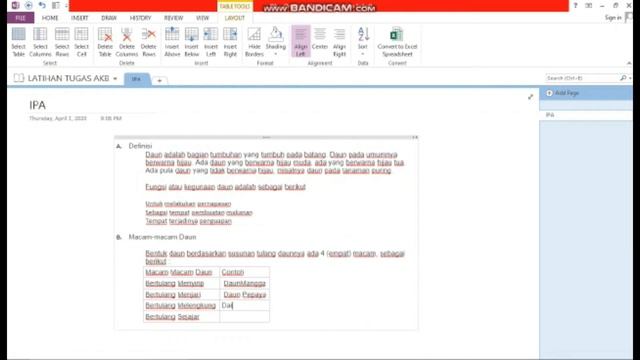
Task: Switch to REVIEW ribbon tab
Action: click(173, 18)
